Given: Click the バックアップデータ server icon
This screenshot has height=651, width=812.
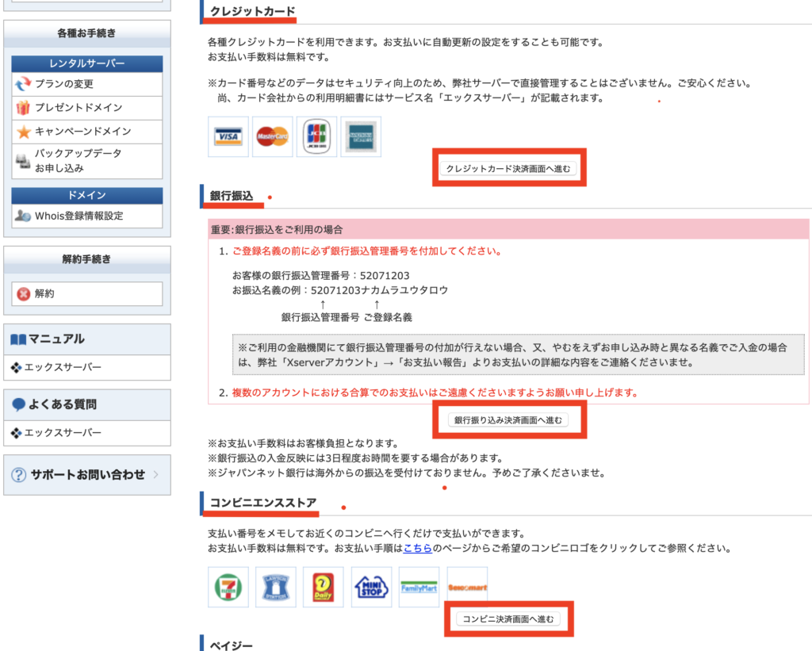Looking at the screenshot, I should click(x=23, y=161).
